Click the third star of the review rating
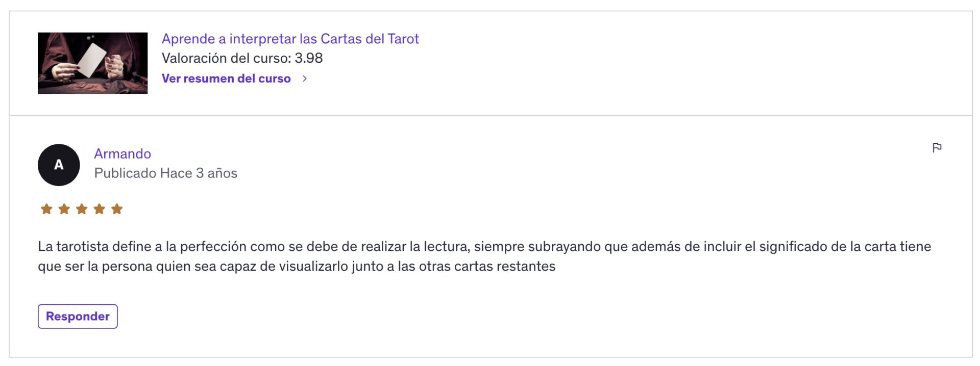980x366 pixels. pyautogui.click(x=82, y=209)
